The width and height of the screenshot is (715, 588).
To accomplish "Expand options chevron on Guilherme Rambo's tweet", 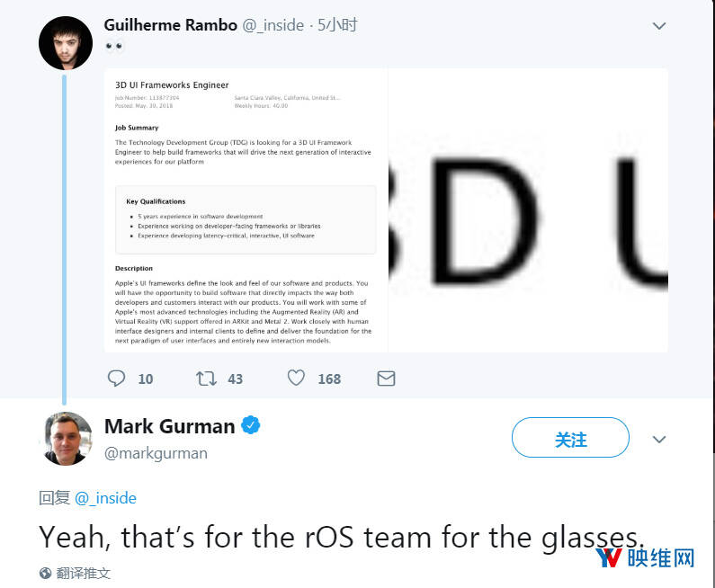I will coord(659,26).
